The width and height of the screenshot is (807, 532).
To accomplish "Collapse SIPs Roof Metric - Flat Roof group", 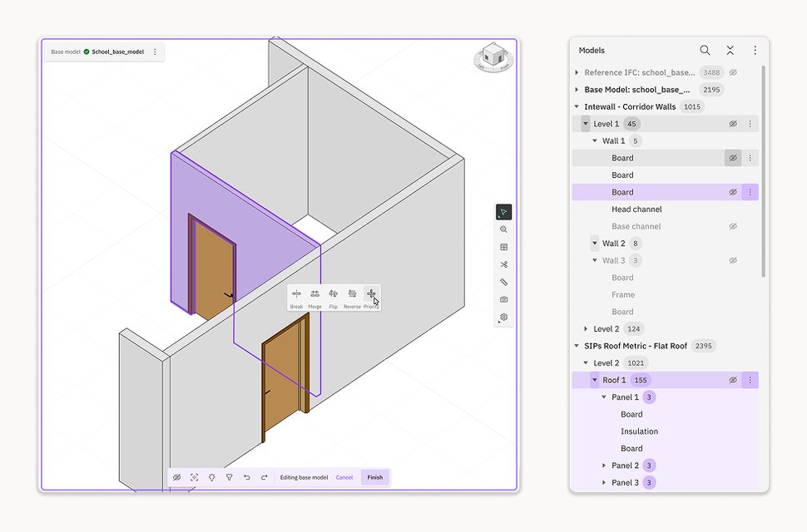I will [577, 346].
